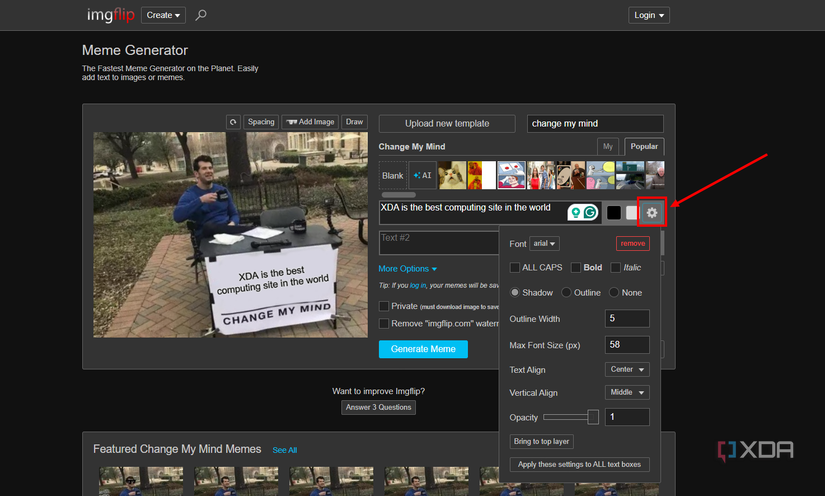Click Apply these settings to ALL text boxes

[579, 464]
